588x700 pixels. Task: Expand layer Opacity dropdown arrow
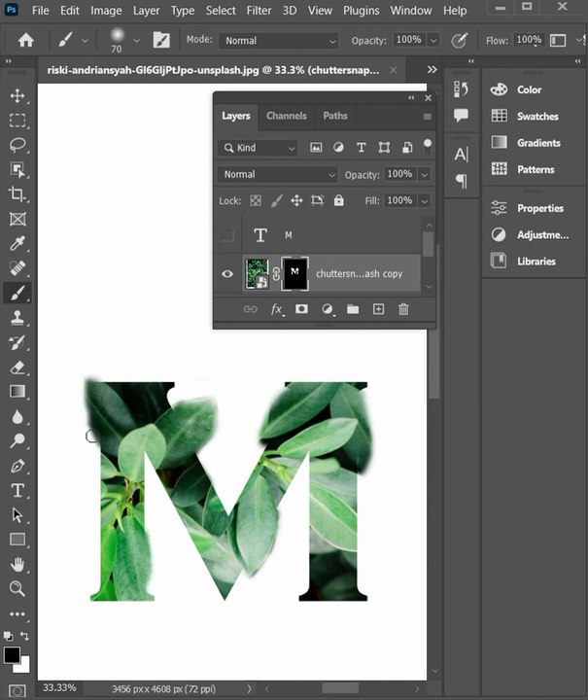tap(425, 175)
